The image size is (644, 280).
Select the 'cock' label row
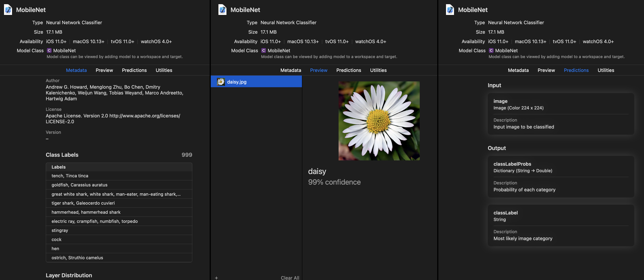tap(119, 239)
